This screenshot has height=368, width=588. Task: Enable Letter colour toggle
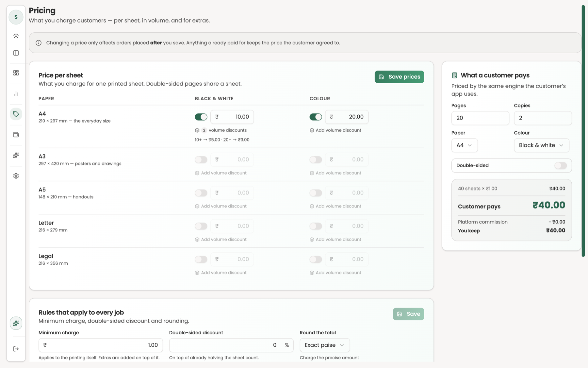(x=316, y=226)
